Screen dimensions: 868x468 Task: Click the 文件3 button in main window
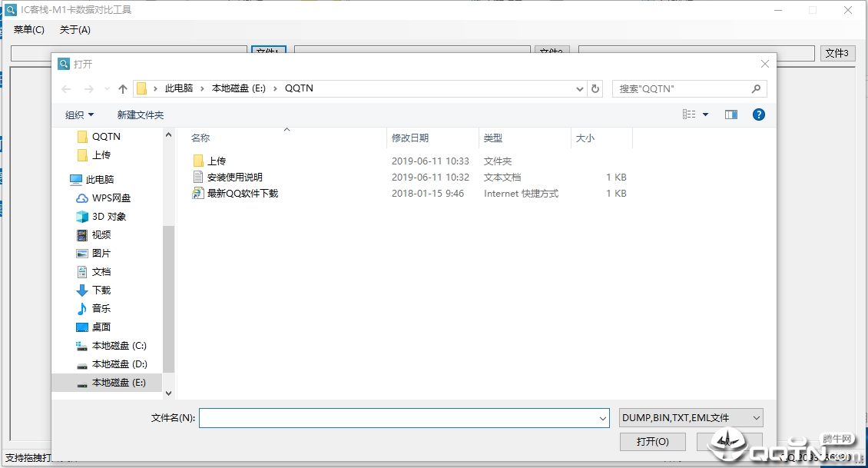coord(837,53)
